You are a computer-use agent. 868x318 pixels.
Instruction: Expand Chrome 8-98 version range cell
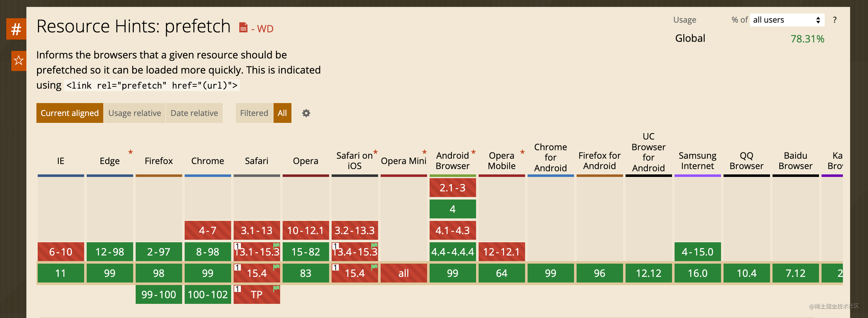pos(208,252)
